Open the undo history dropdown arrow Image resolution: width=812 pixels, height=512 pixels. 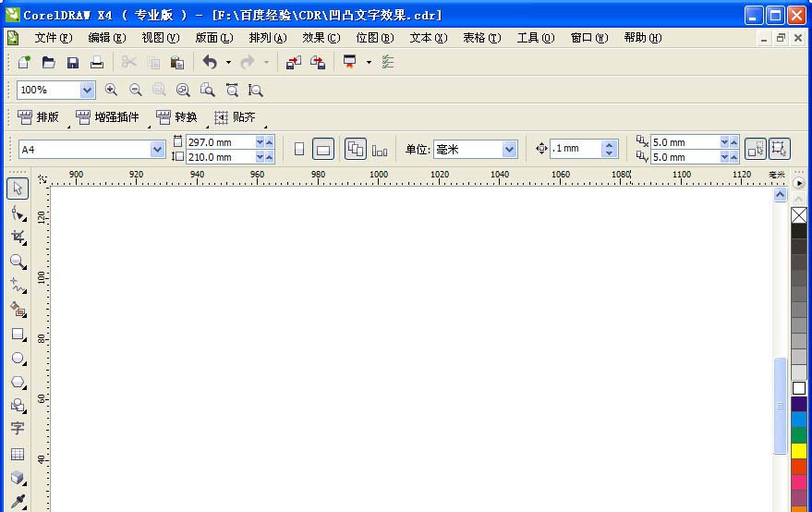coord(228,63)
